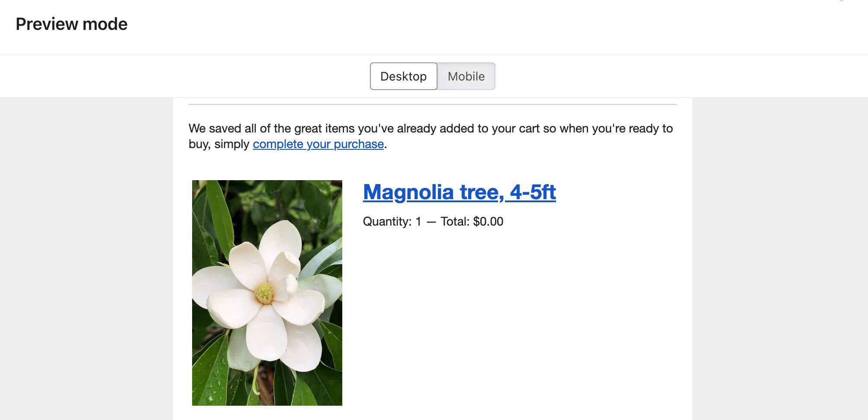Click the "Preview mode" heading

click(71, 24)
